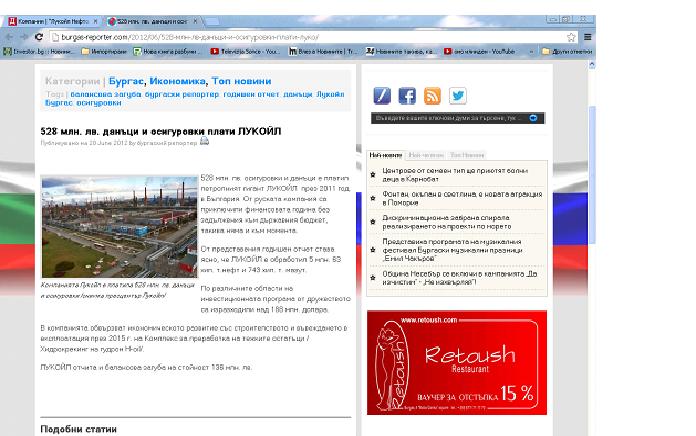The width and height of the screenshot is (696, 436).
Task: Close the '528 млн. лв.' browser tab
Action: click(195, 21)
